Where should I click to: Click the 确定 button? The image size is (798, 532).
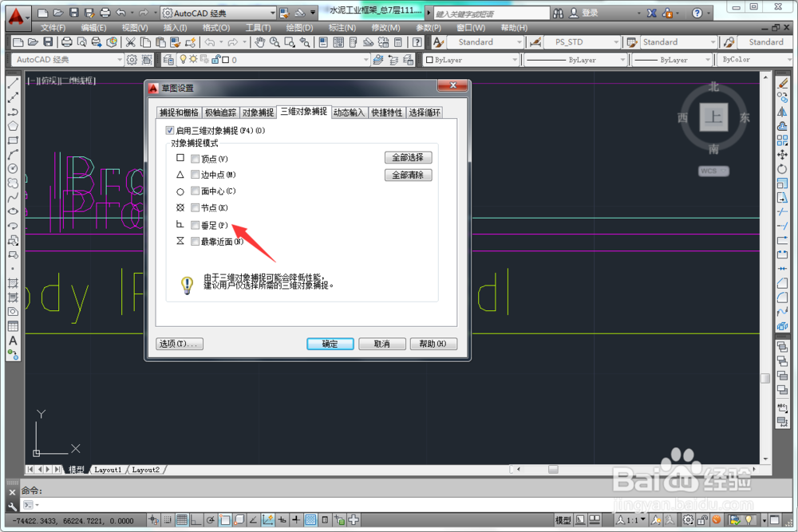tap(330, 344)
